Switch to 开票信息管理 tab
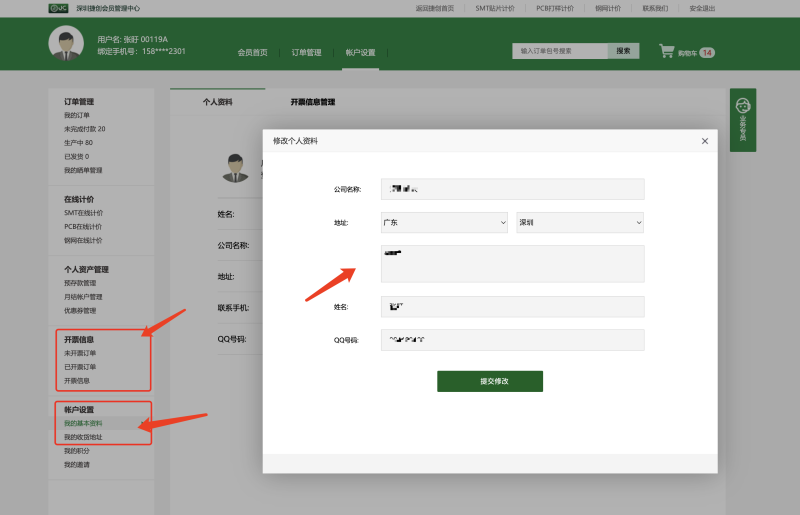Image resolution: width=800 pixels, height=515 pixels. [312, 102]
